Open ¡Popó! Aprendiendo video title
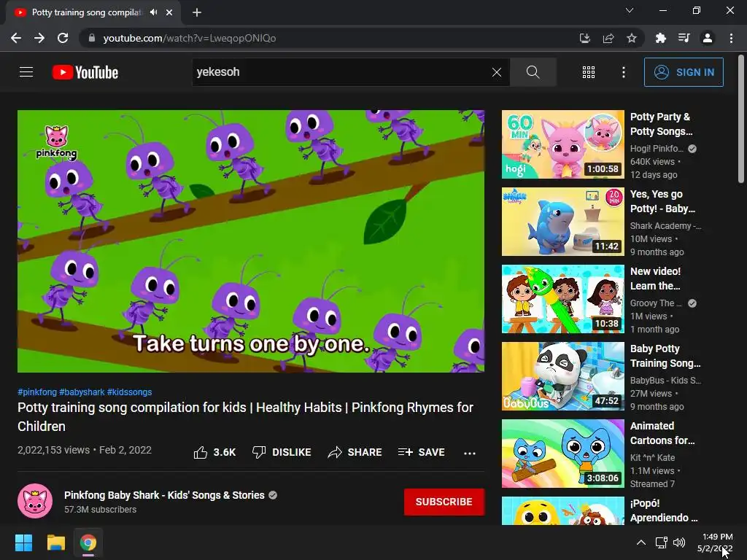The image size is (747, 560). tap(664, 510)
